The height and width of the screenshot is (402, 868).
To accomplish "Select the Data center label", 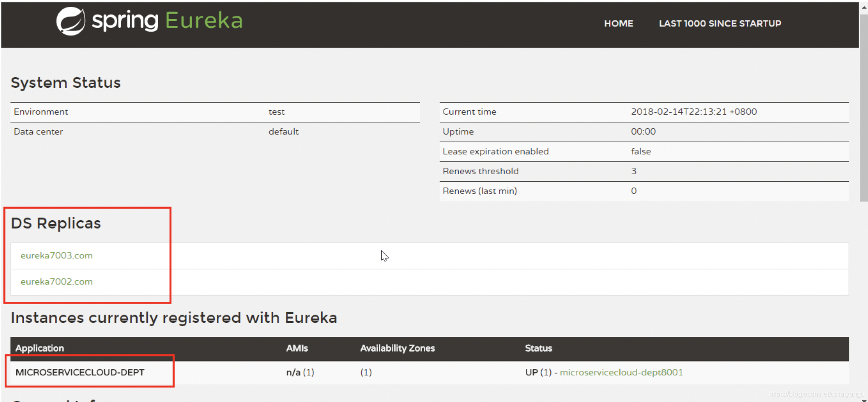I will [x=38, y=132].
